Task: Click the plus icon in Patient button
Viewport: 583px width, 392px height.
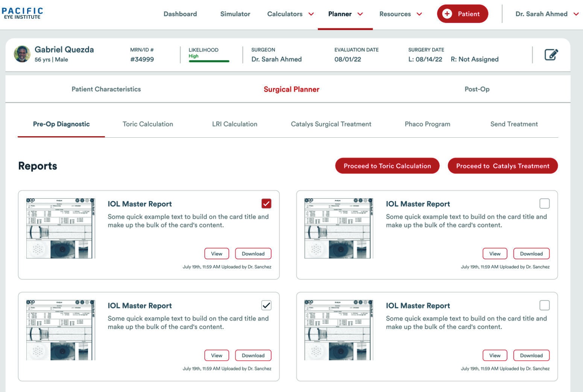Action: [447, 14]
